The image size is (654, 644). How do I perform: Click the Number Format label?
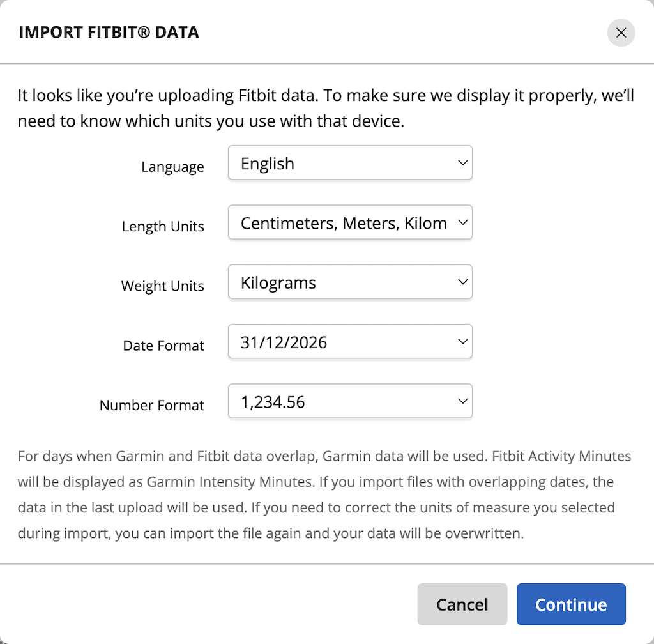tap(152, 406)
